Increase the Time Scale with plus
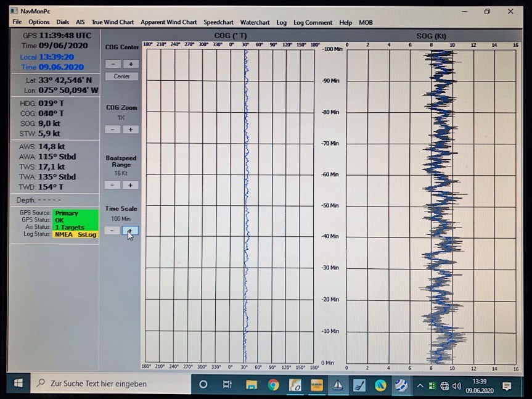The height and width of the screenshot is (399, 532). click(130, 231)
